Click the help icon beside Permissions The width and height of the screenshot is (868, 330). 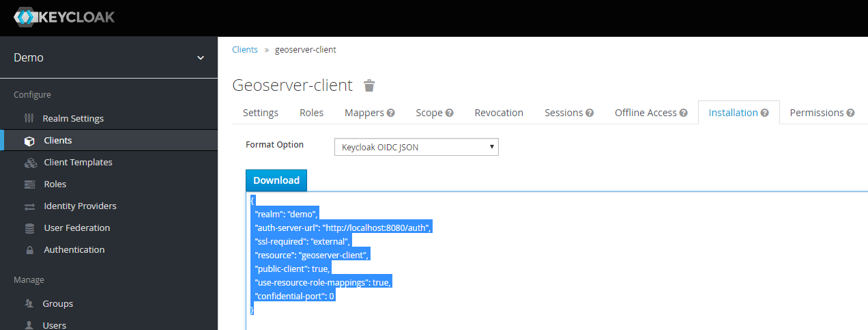coord(850,113)
